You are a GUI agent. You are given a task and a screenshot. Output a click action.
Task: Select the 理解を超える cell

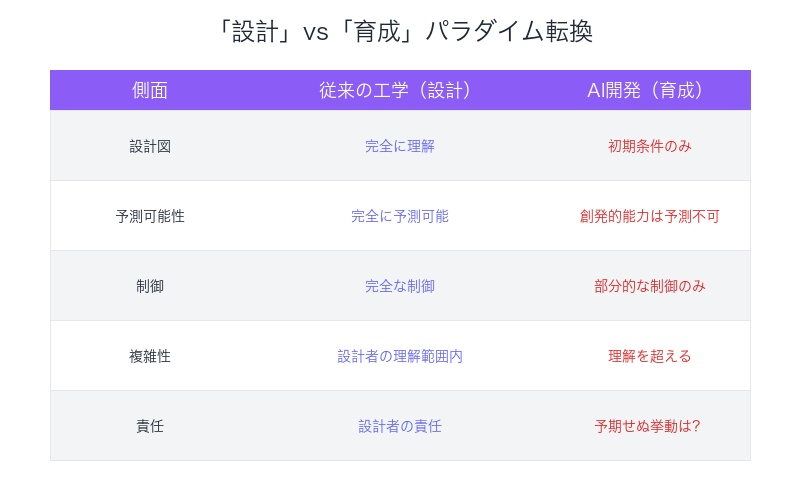point(650,356)
